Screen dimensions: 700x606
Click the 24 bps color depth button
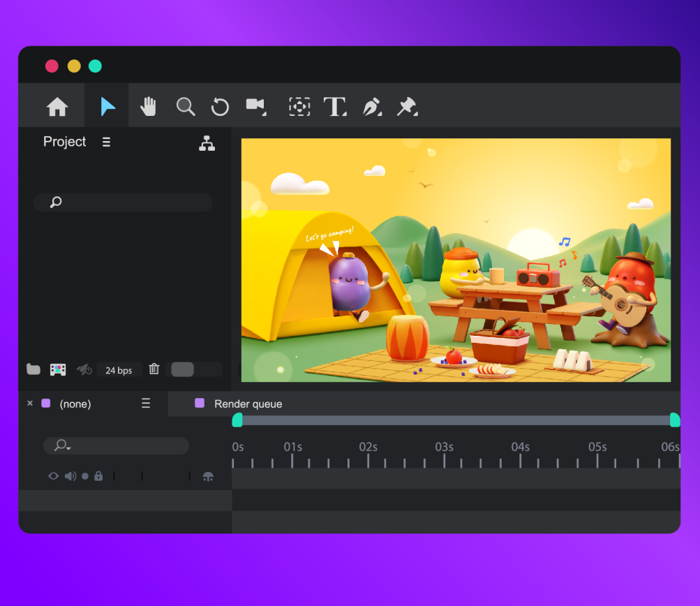tap(119, 370)
